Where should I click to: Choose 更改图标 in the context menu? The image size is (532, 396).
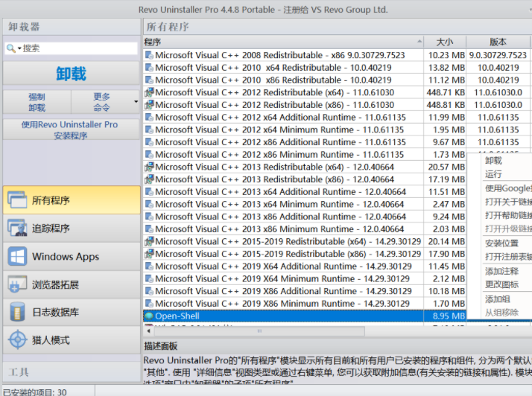501,284
